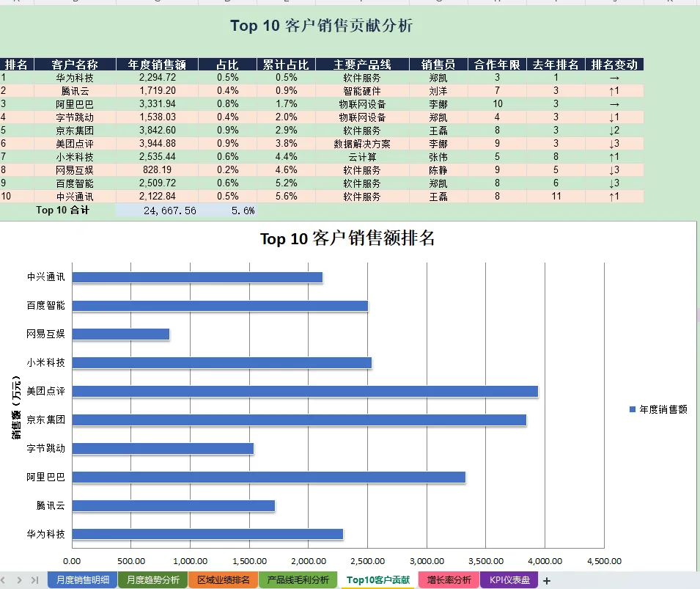The height and width of the screenshot is (589, 700).
Task: Switch to KPI仪表盘 sheet tab
Action: pos(509,580)
